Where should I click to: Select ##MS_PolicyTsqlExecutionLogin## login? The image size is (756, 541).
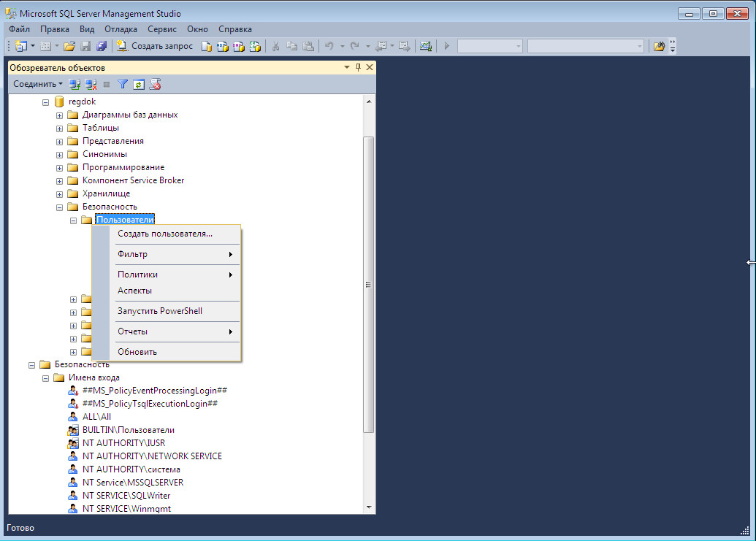click(x=150, y=404)
